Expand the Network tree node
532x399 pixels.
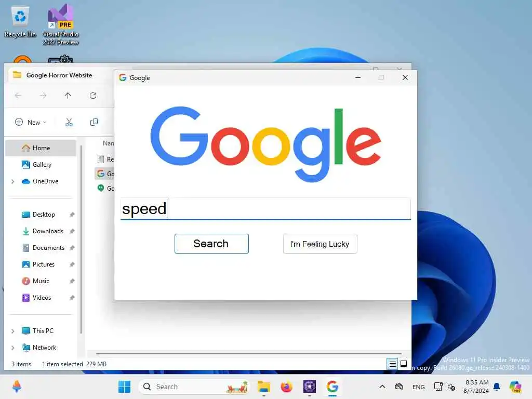point(13,348)
